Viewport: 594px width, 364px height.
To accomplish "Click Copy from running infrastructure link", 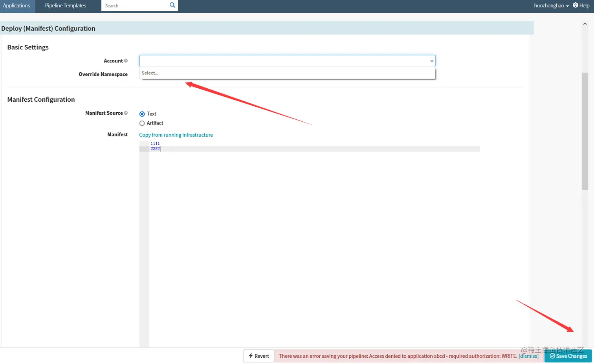I will click(176, 135).
